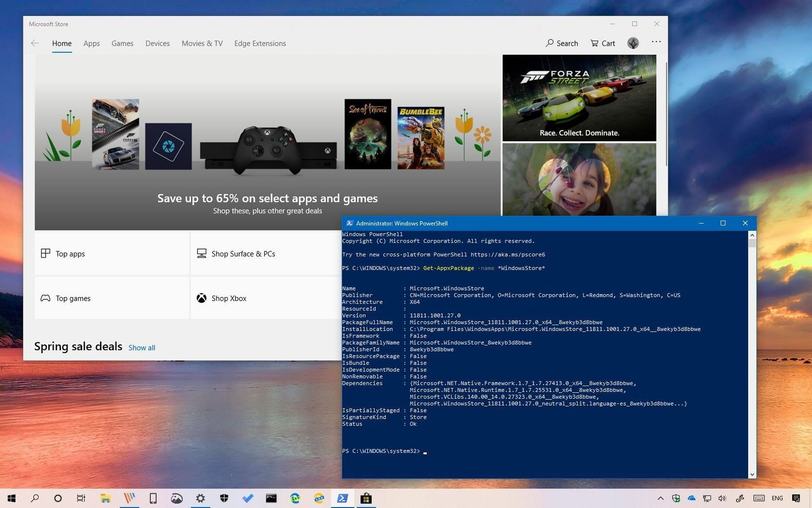
Task: Click PowerShell title bar icon menu
Action: click(x=350, y=224)
